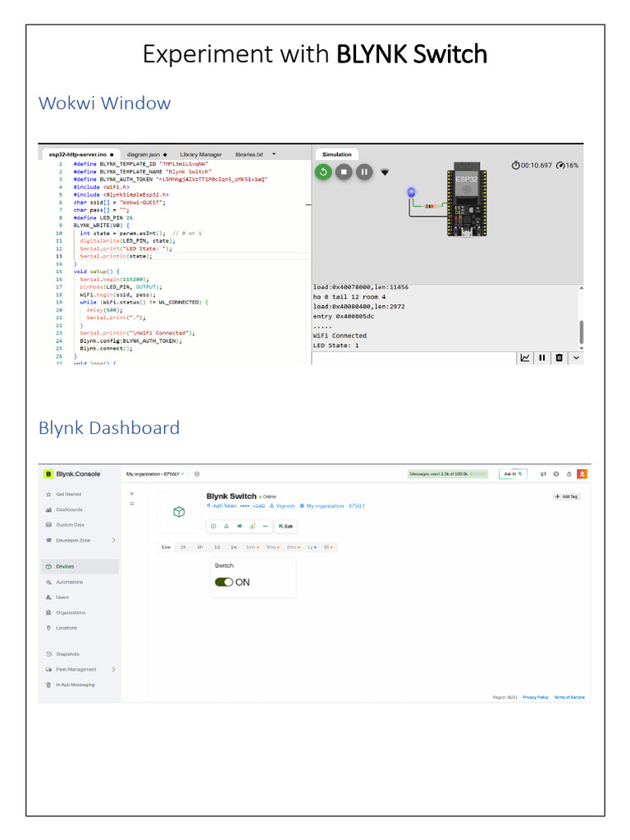Viewport: 630px width, 840px height.
Task: Click the announcements megaphone icon
Action: pyautogui.click(x=543, y=474)
